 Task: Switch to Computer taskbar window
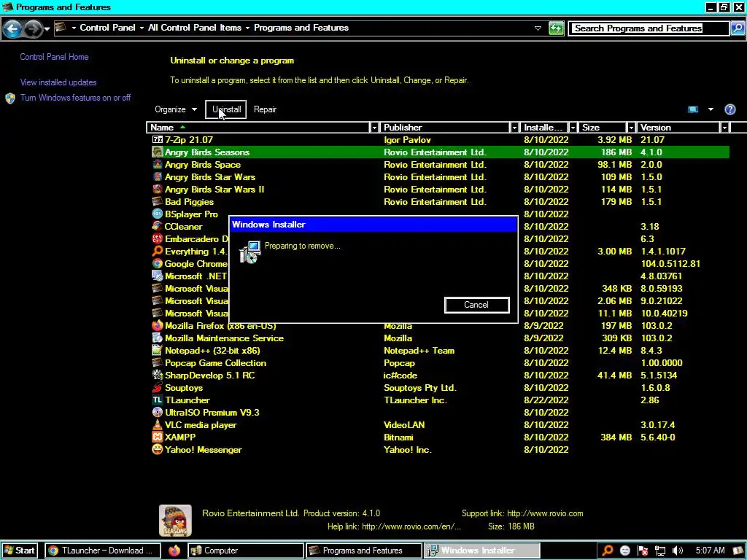click(245, 551)
